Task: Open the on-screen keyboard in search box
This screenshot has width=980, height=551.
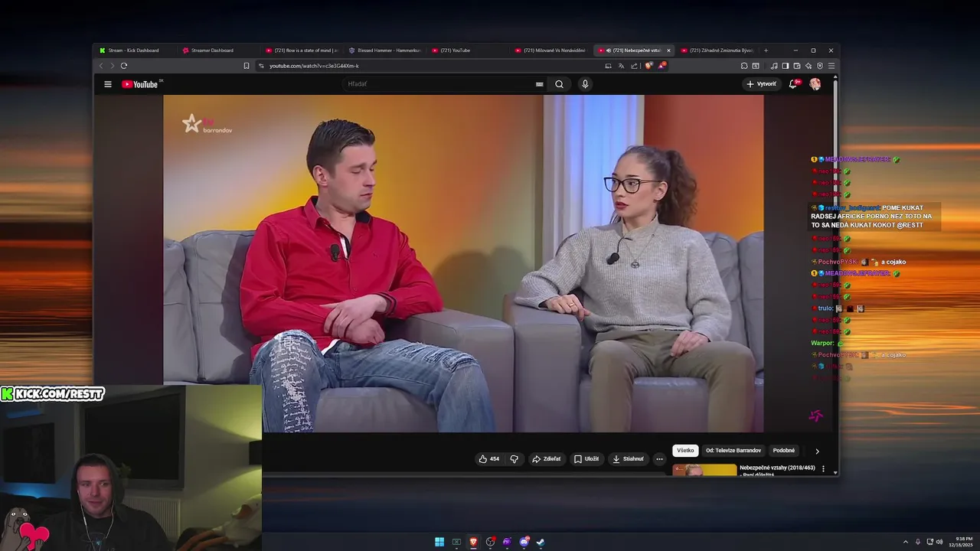Action: click(x=539, y=84)
